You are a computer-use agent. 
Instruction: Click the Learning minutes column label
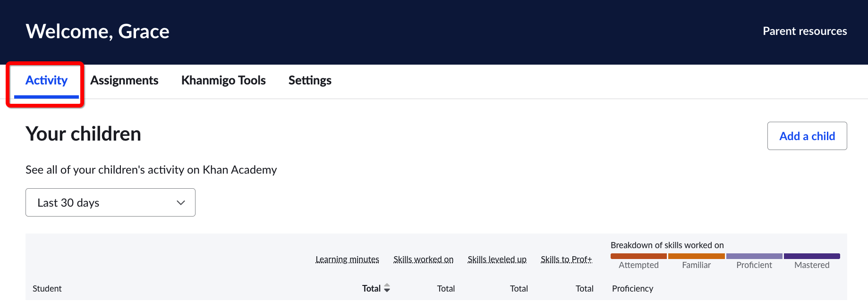pyautogui.click(x=347, y=259)
